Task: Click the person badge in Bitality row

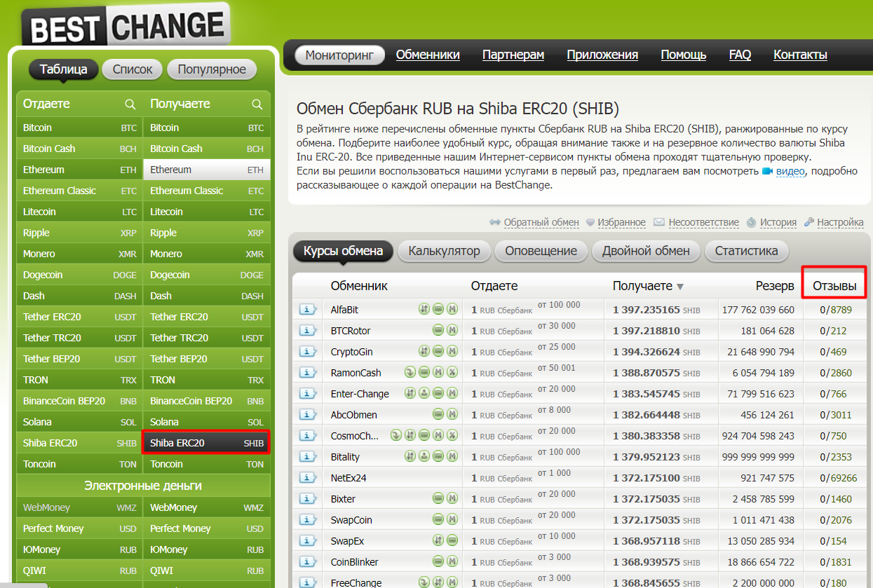Action: tap(424, 457)
